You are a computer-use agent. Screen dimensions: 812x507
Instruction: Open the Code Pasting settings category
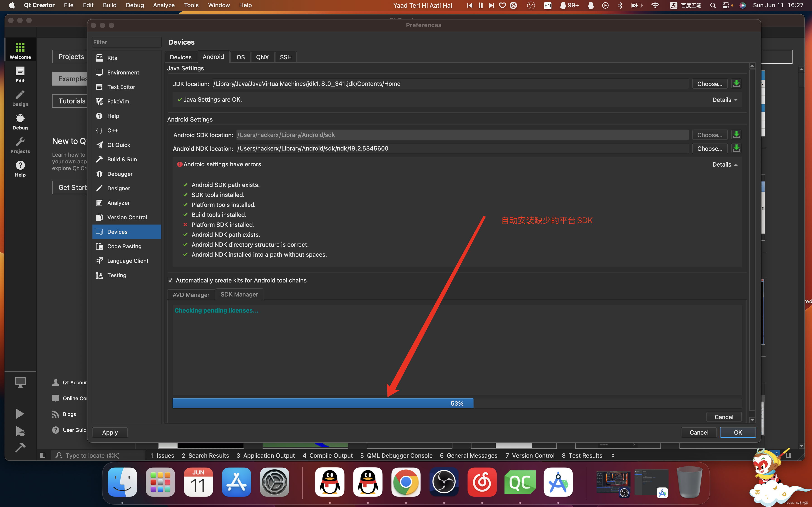124,246
